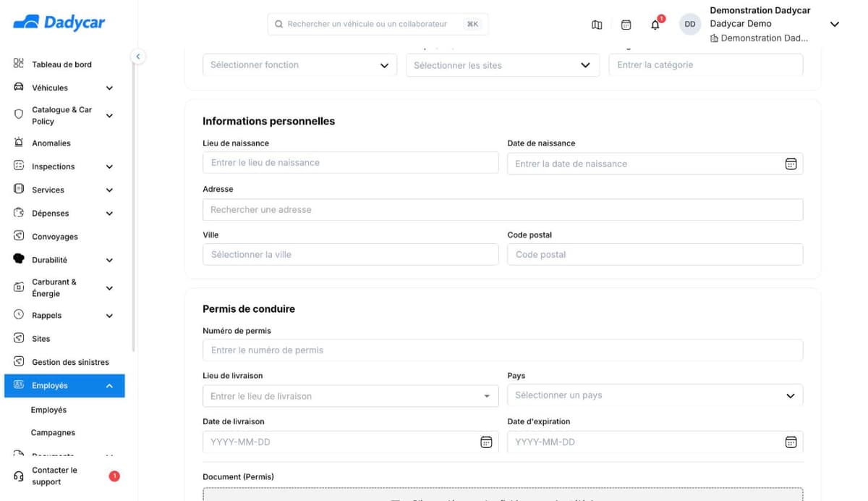
Task: Open the Date d'expiration calendar picker
Action: click(791, 442)
